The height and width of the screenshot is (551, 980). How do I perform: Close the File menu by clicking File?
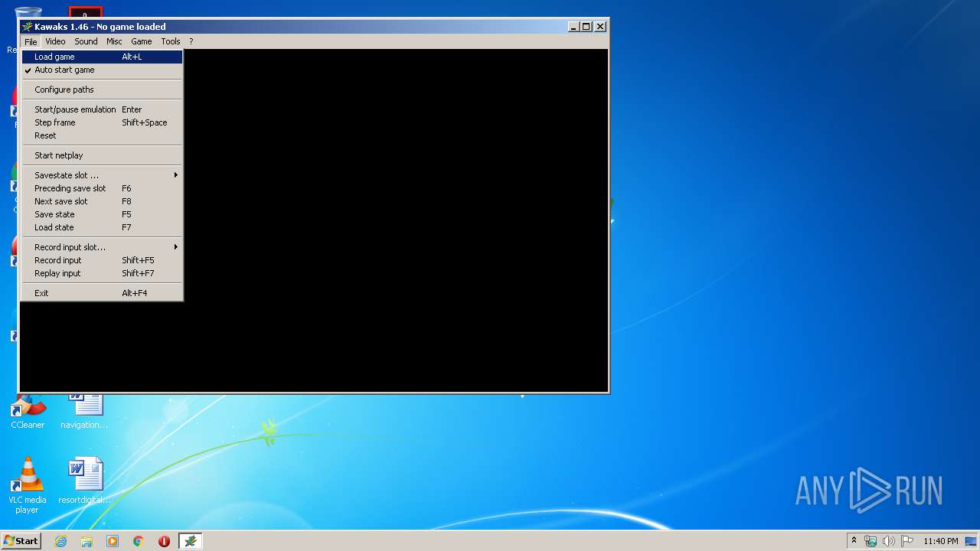click(x=31, y=41)
